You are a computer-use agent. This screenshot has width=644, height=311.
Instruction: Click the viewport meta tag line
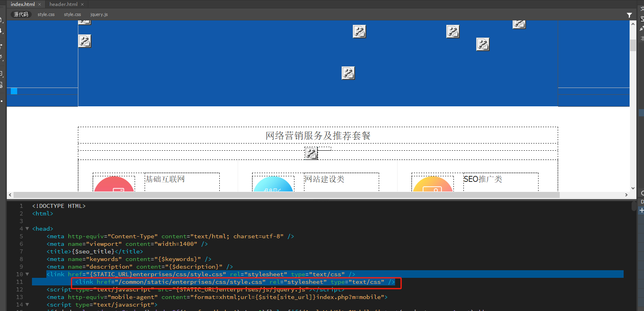coord(127,244)
